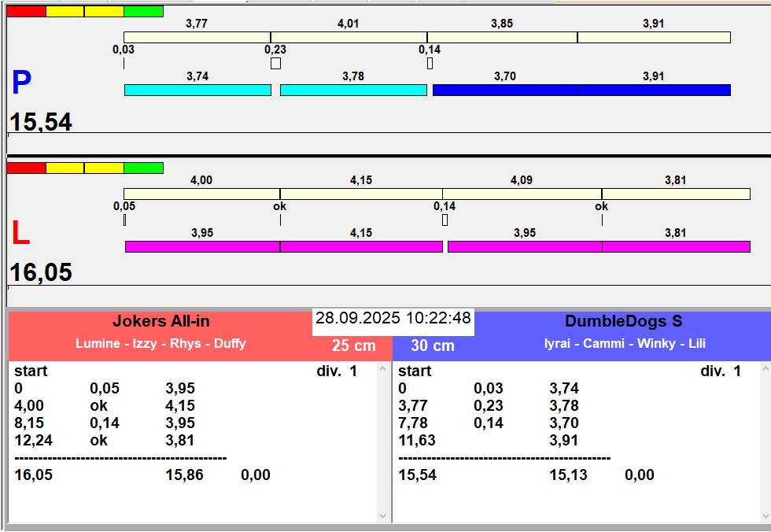Click the 3,70 cell in DumbleDogs table

coord(564,423)
